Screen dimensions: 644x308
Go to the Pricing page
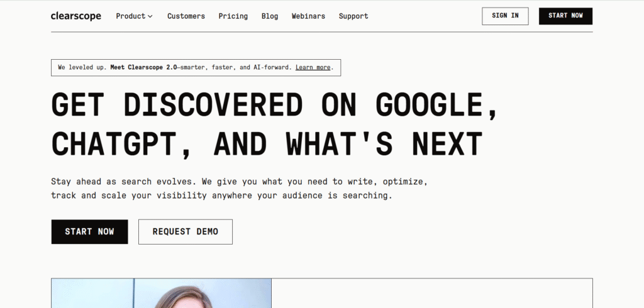click(x=233, y=16)
